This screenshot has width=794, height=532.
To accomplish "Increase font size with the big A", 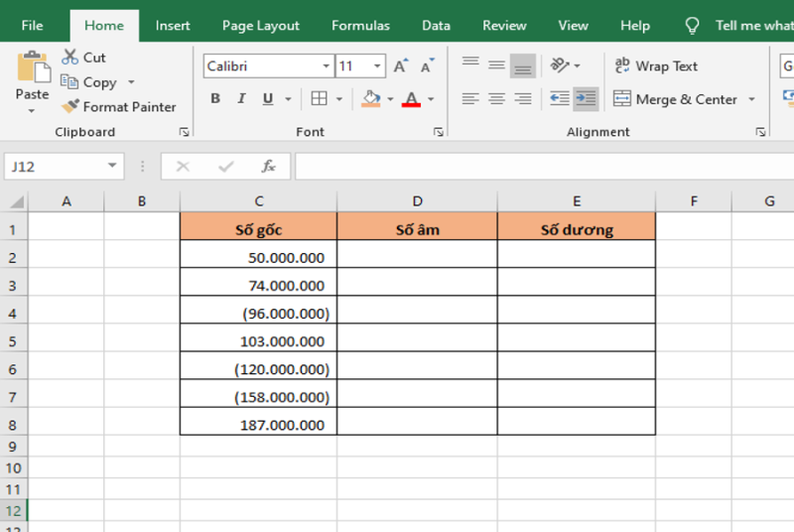I will pos(401,66).
